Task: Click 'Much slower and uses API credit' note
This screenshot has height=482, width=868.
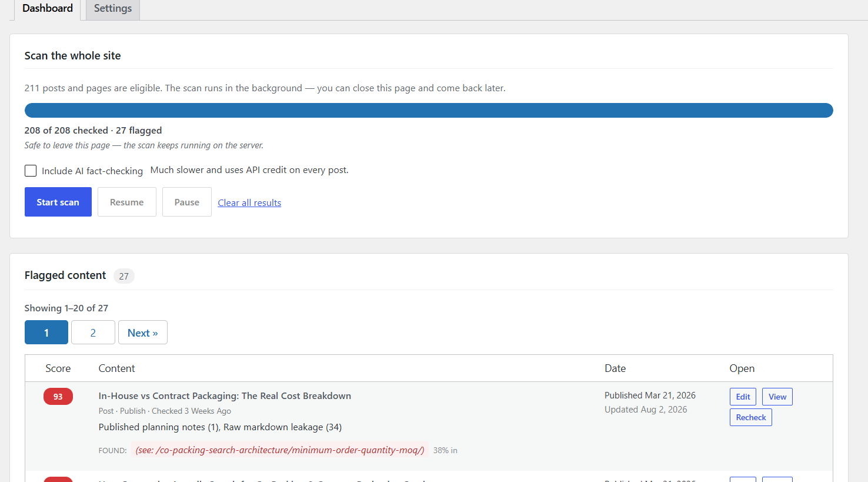Action: coord(249,170)
